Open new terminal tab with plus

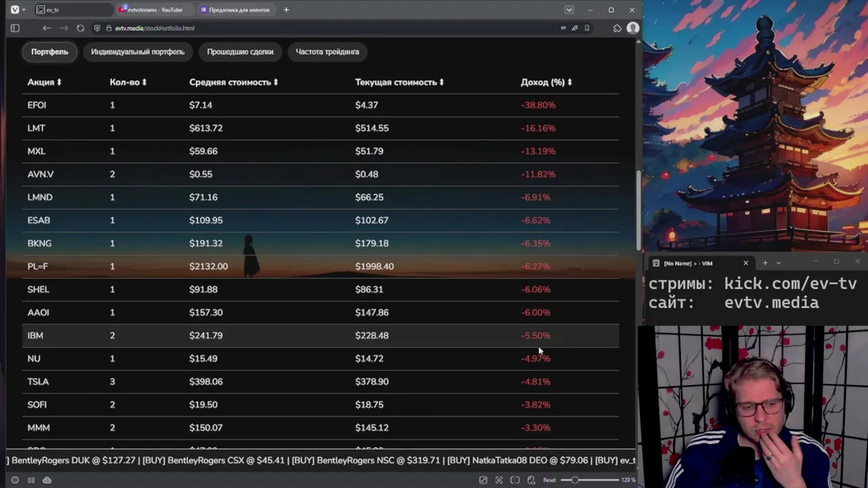[x=765, y=263]
